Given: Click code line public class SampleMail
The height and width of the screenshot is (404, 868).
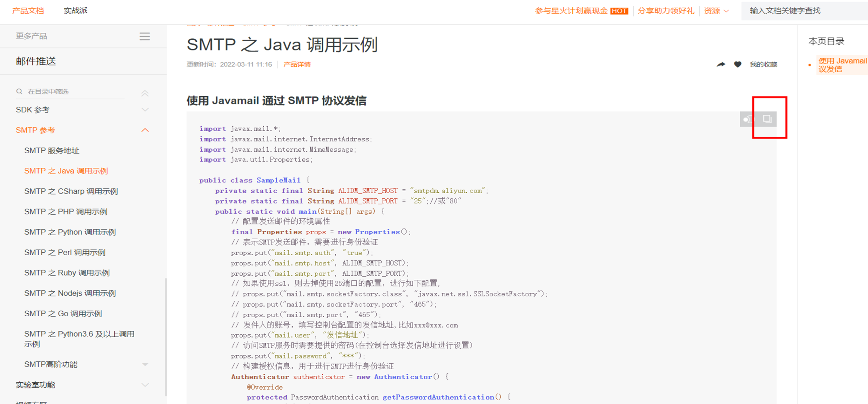Looking at the screenshot, I should pos(254,180).
